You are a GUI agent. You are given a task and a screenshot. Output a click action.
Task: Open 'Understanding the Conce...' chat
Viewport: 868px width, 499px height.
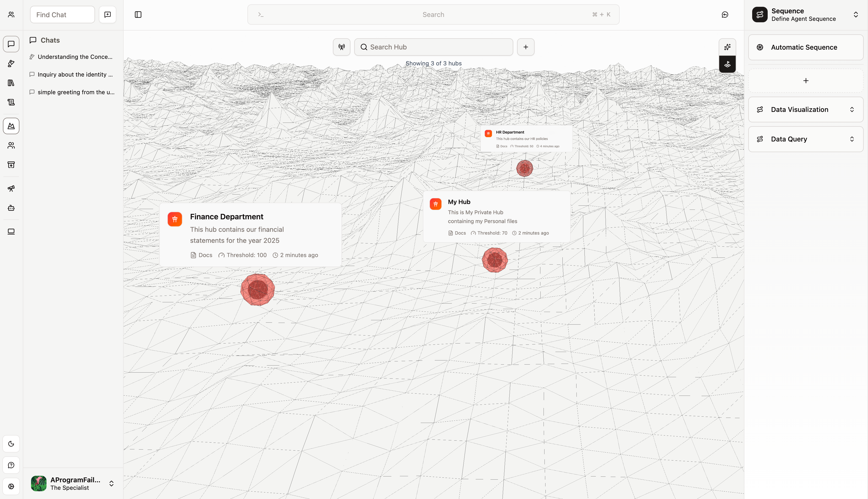(x=75, y=57)
